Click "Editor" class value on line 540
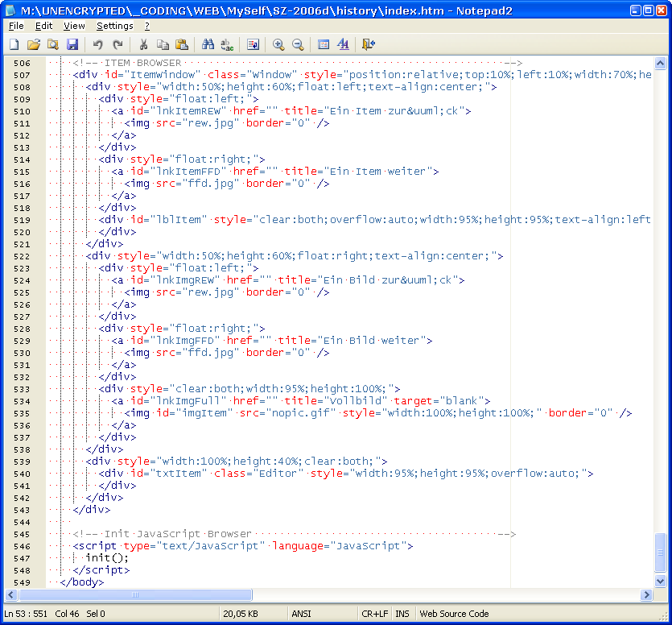The width and height of the screenshot is (672, 625). click(x=278, y=474)
